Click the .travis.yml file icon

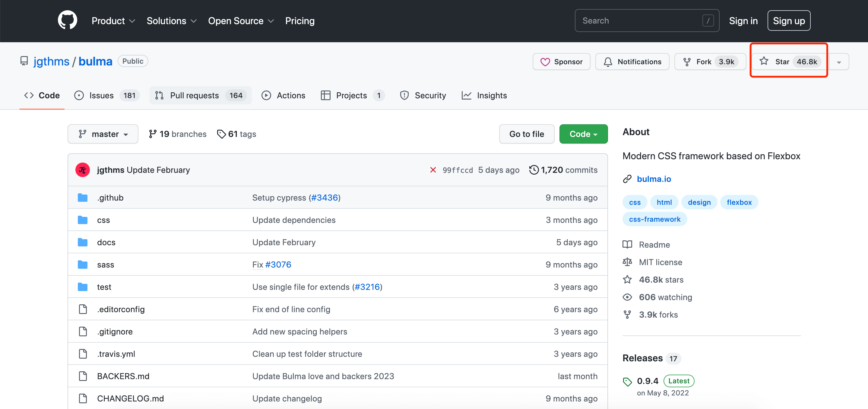click(83, 354)
